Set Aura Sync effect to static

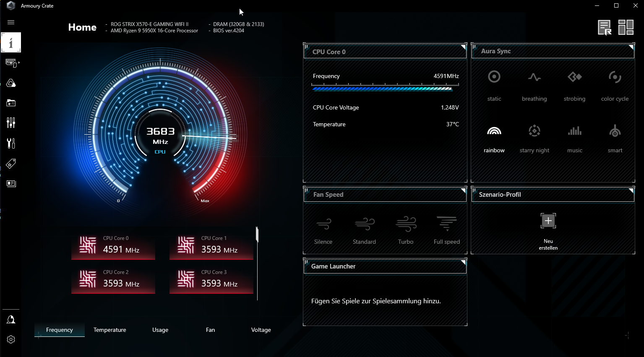494,86
